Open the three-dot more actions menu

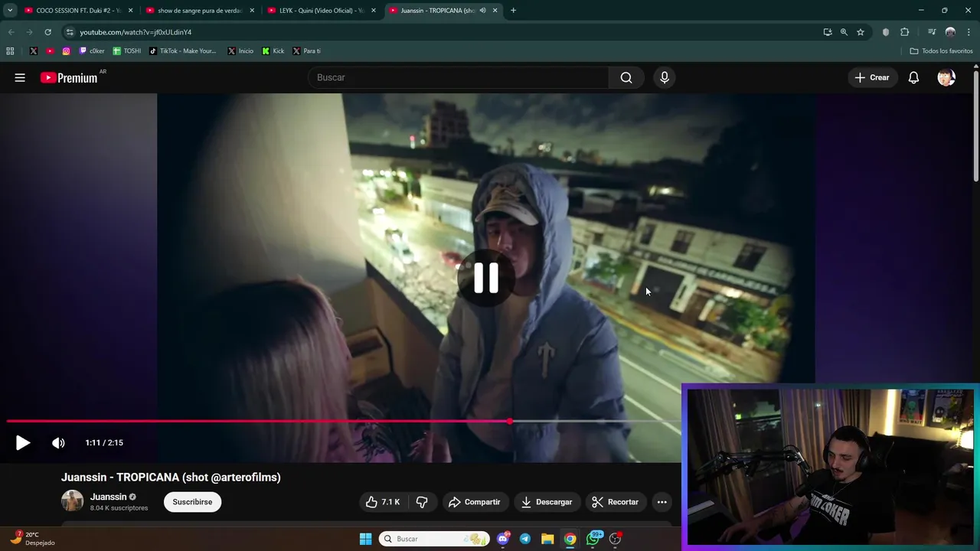[662, 502]
